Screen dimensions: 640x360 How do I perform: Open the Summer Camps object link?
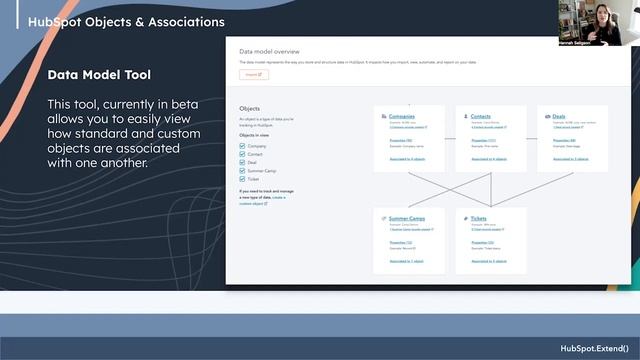(407, 219)
